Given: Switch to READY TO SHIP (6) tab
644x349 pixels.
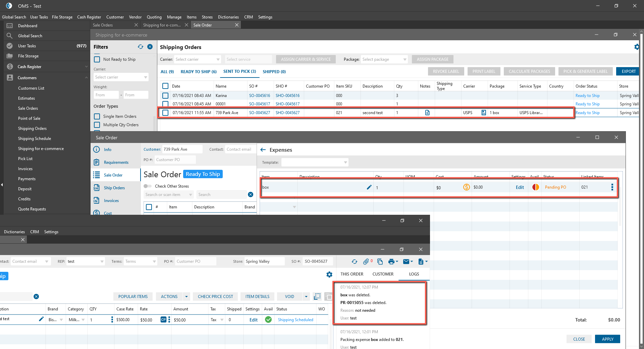Looking at the screenshot, I should point(199,72).
